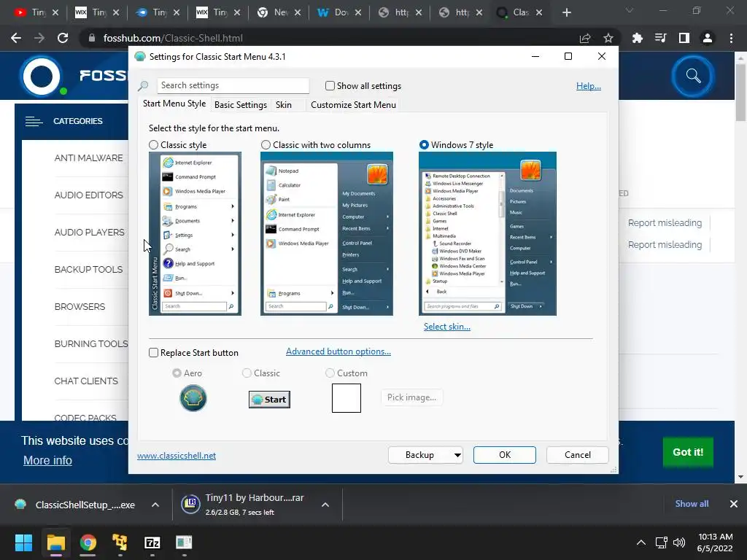Expand Tiny11 download options chevron
Screen dimensions: 747x560
325,505
